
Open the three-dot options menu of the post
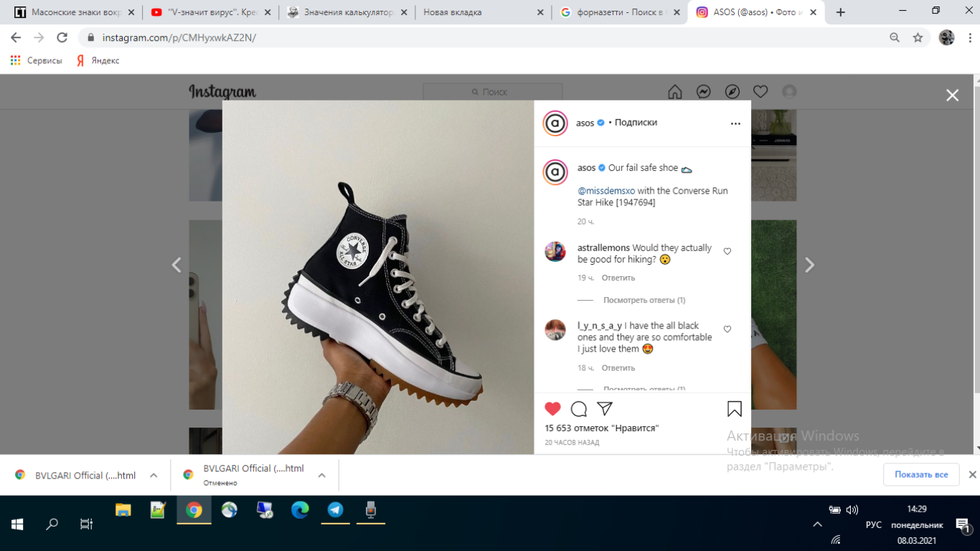[735, 123]
